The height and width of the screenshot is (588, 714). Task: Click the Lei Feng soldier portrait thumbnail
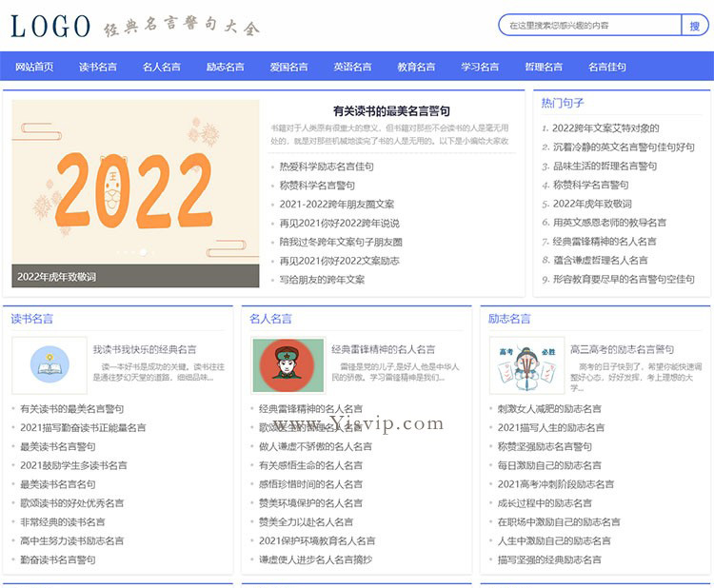coord(288,365)
